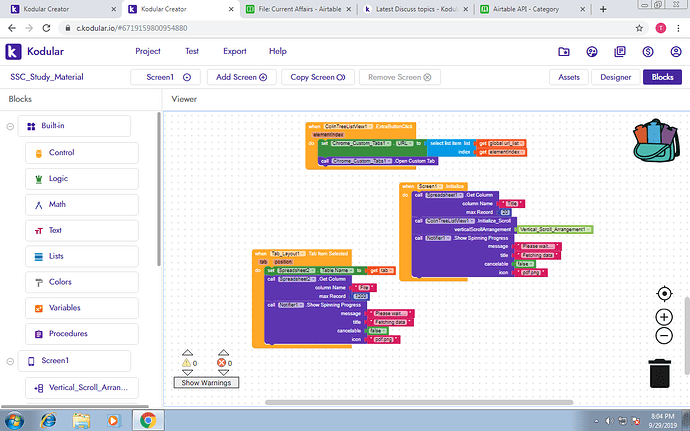
Task: Jump to next warning arrow
Action: point(187,372)
